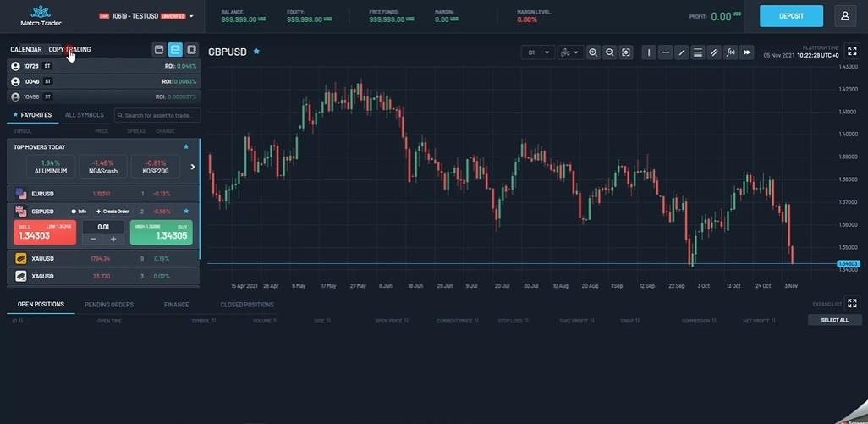868x424 pixels.
Task: Open the indicators f(x) menu
Action: click(731, 52)
